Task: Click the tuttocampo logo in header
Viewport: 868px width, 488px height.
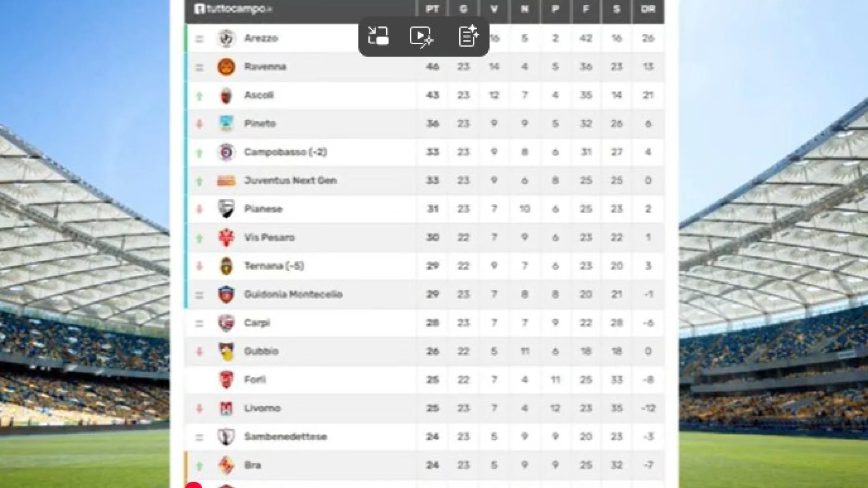Action: point(233,9)
